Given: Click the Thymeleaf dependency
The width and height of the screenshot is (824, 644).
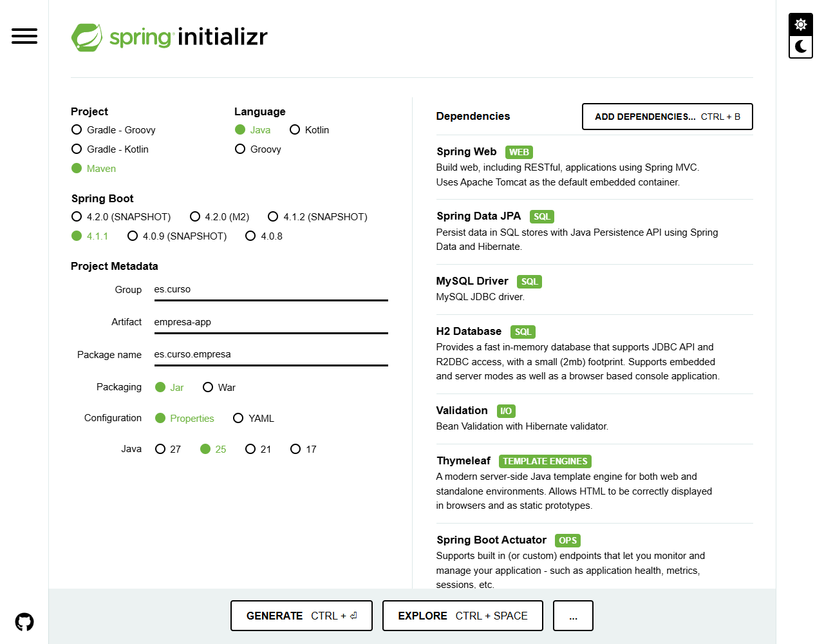Looking at the screenshot, I should [x=594, y=483].
